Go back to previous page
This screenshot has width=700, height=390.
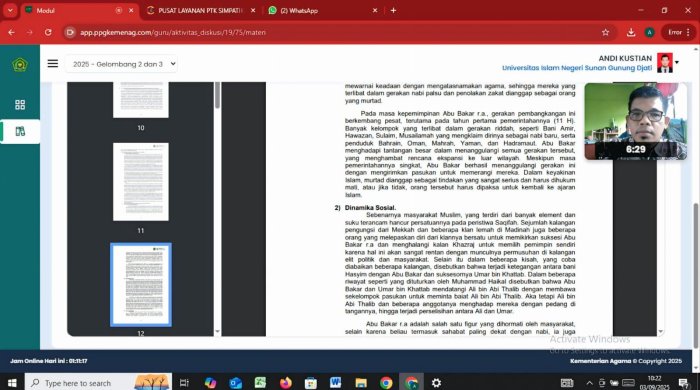click(11, 32)
